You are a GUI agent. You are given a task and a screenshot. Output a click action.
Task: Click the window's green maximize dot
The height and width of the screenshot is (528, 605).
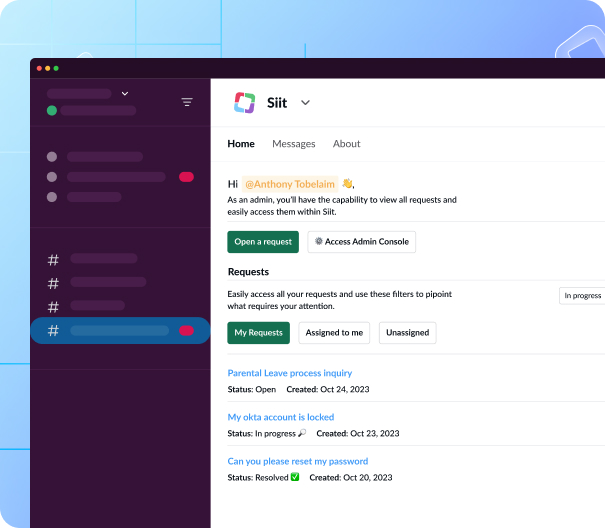tap(56, 68)
